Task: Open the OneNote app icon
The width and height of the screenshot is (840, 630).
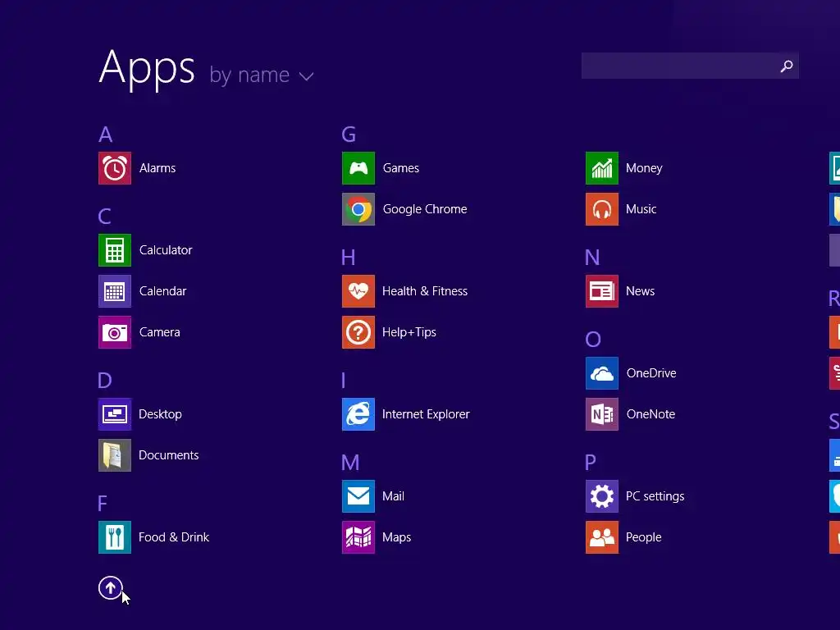Action: [602, 414]
